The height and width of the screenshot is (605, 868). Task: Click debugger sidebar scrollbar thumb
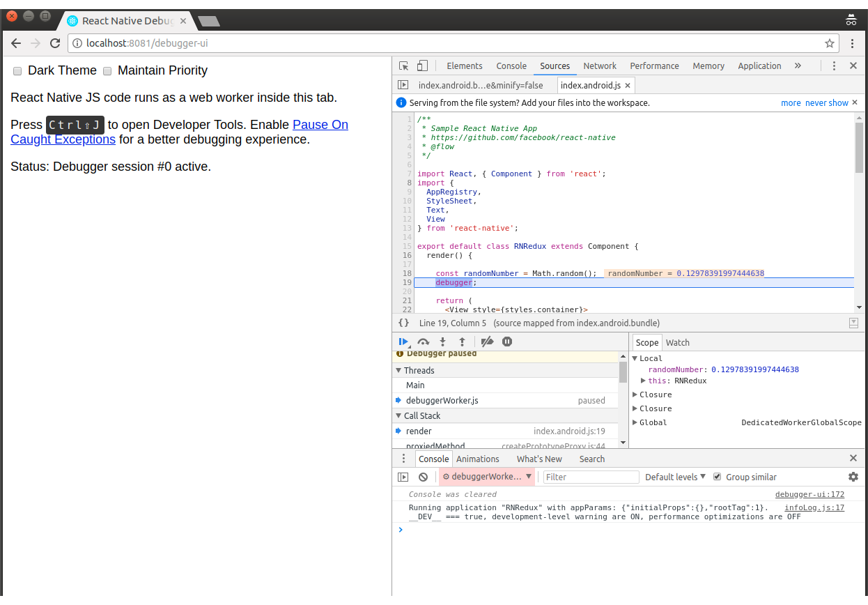tap(623, 371)
